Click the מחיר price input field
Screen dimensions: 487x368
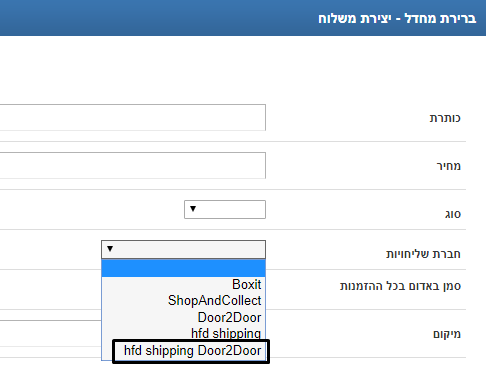pos(133,166)
